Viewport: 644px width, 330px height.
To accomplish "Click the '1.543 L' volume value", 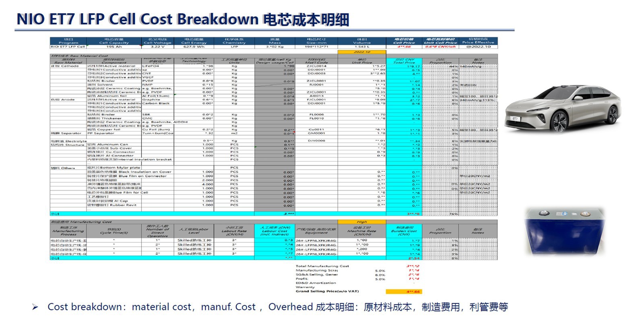I will 362,47.
